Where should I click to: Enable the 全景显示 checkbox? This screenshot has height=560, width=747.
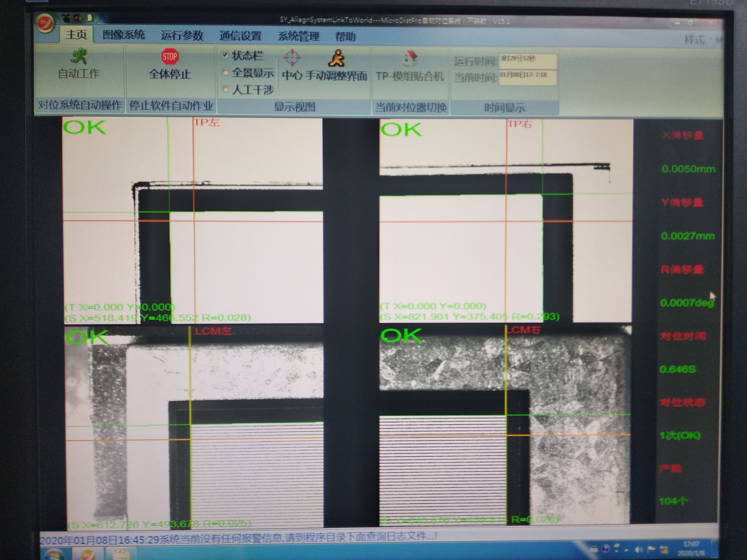tap(225, 71)
